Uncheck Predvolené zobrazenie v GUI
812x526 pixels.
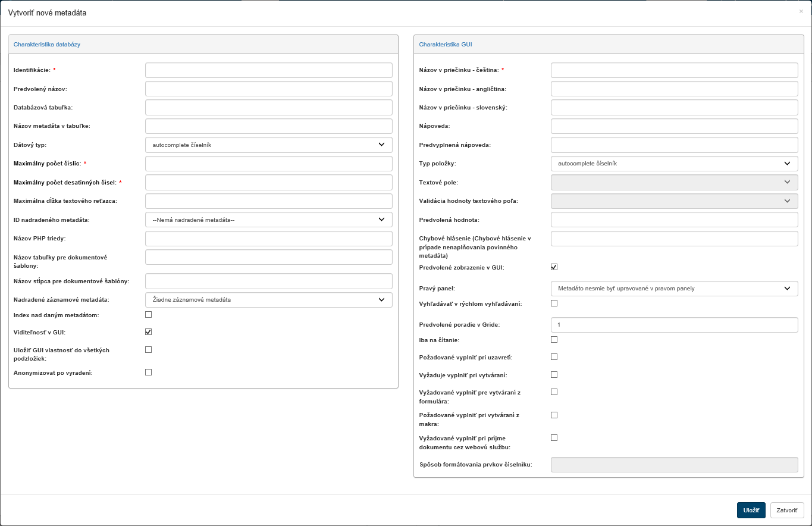coord(554,267)
